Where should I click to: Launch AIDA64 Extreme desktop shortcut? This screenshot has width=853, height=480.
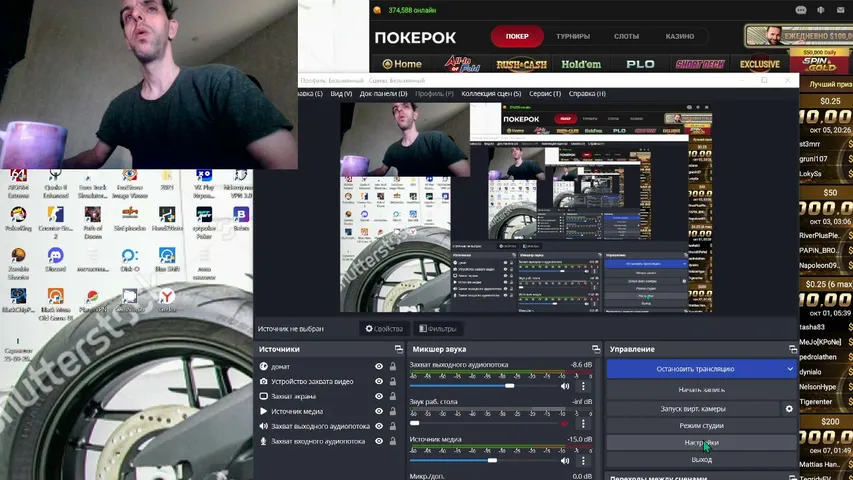pyautogui.click(x=18, y=183)
